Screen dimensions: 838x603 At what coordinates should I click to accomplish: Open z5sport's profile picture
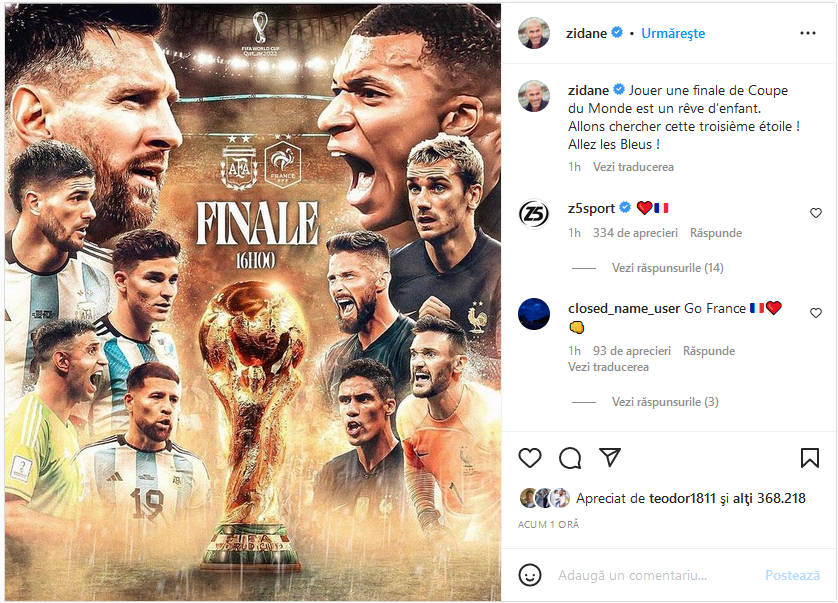pyautogui.click(x=534, y=214)
